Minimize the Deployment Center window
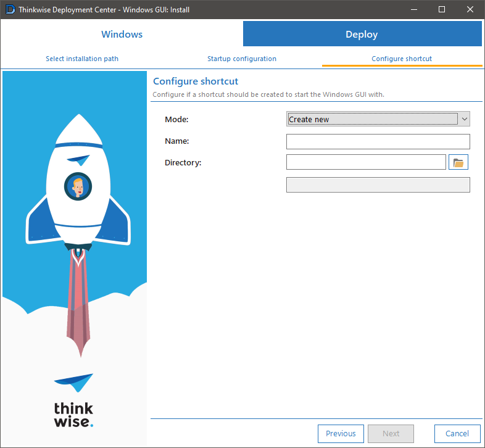The height and width of the screenshot is (448, 485). pyautogui.click(x=414, y=10)
